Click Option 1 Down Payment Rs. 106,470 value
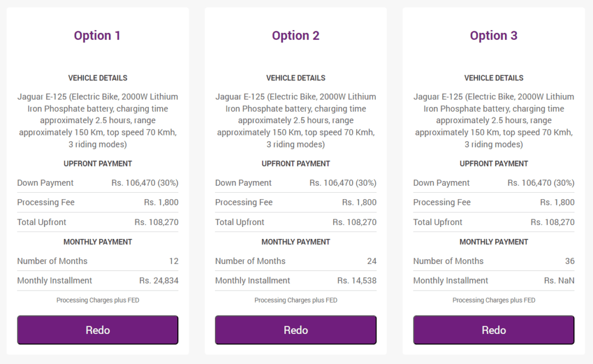Screen dimensions: 593x364 pyautogui.click(x=145, y=183)
